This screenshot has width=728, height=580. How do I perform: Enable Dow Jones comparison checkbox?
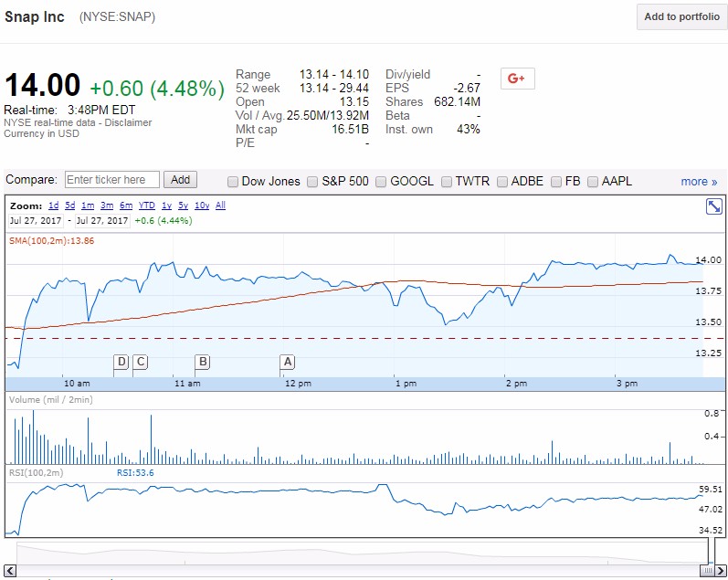point(233,182)
